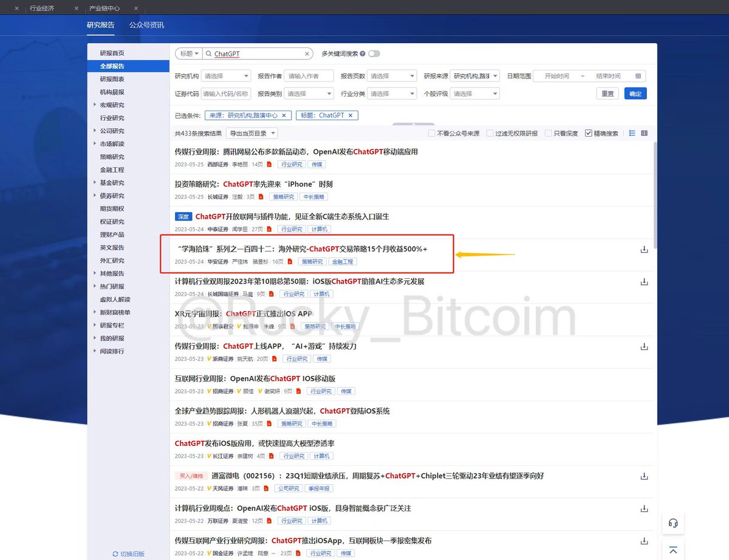
Task: Close the 行业经济 browser tab
Action: click(76, 9)
